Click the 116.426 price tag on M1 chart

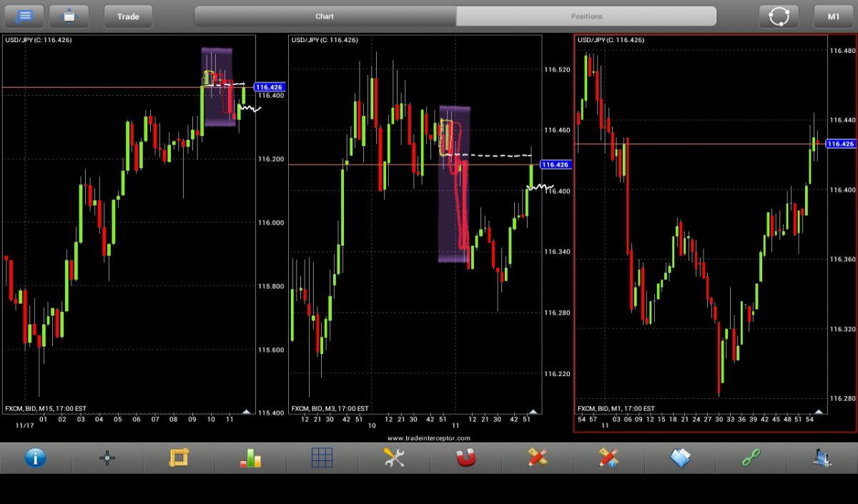coord(840,144)
